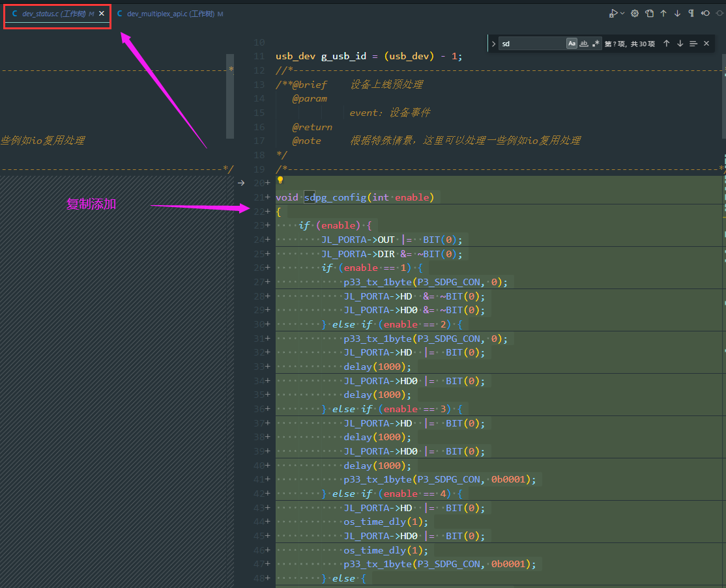Click the lightbulb code action icon

click(x=280, y=180)
